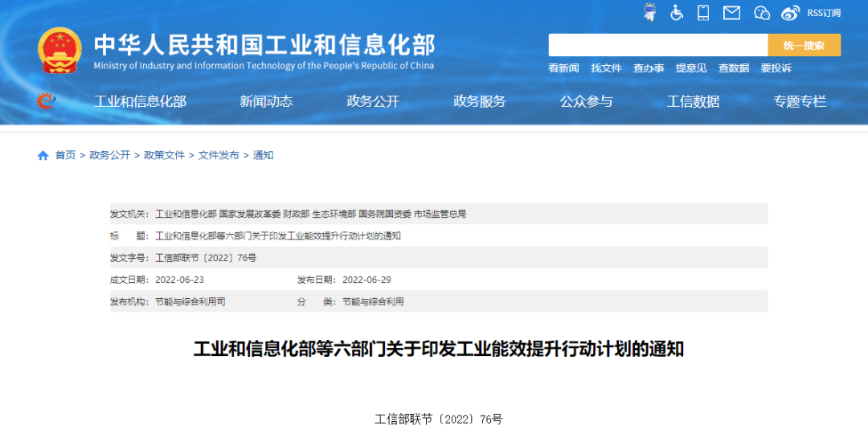The image size is (868, 446).
Task: Click the orange gear logo in navigation bar
Action: pos(46,100)
